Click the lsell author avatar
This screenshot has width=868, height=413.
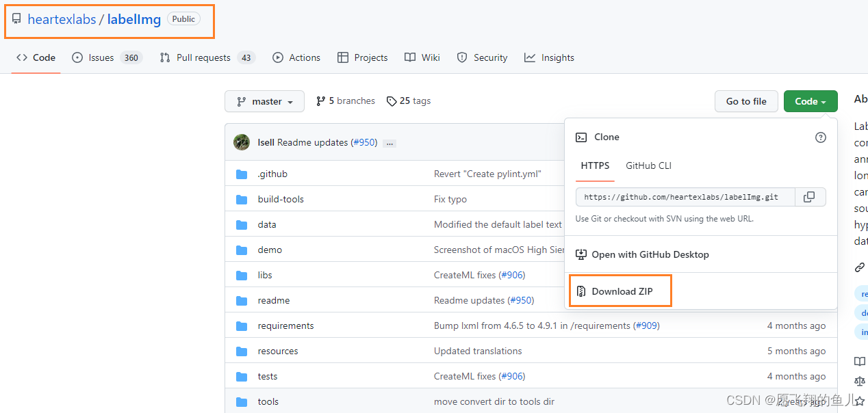pyautogui.click(x=242, y=142)
